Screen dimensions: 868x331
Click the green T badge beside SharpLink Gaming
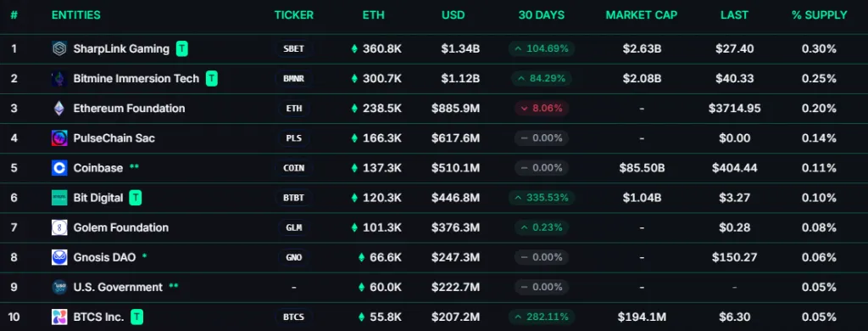coord(182,48)
